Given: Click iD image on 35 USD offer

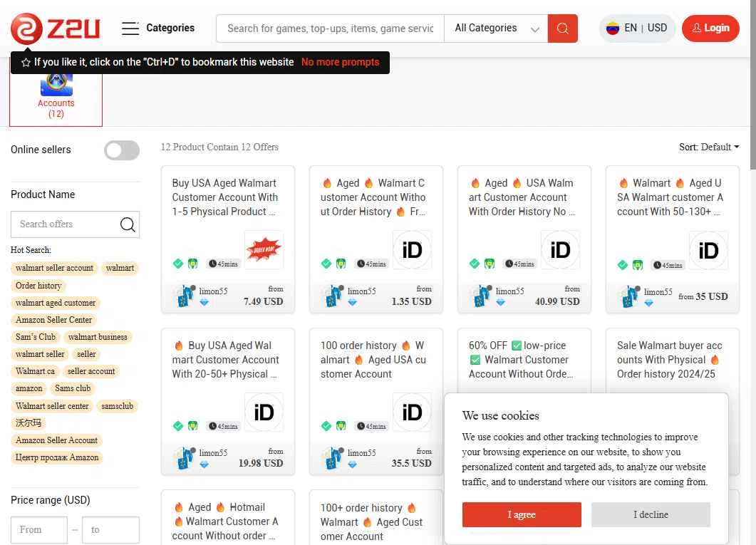Looking at the screenshot, I should coord(708,250).
